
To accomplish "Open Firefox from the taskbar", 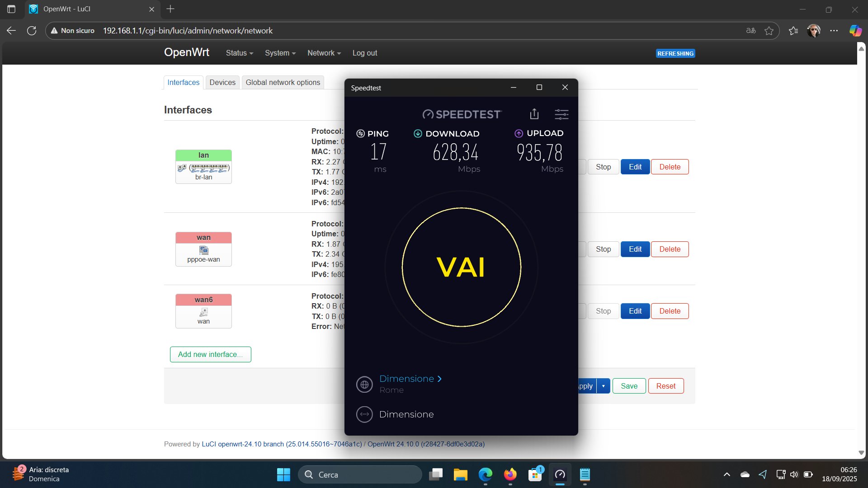I will coord(510,474).
